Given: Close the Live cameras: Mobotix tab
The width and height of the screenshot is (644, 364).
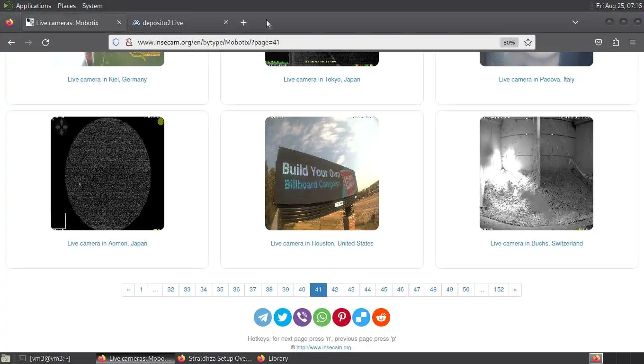Looking at the screenshot, I should 119,22.
